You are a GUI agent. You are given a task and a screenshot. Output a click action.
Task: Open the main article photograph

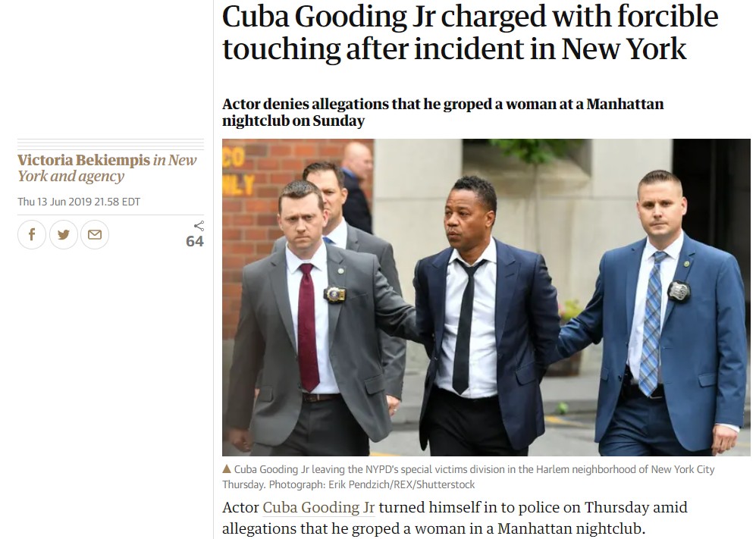pos(486,297)
